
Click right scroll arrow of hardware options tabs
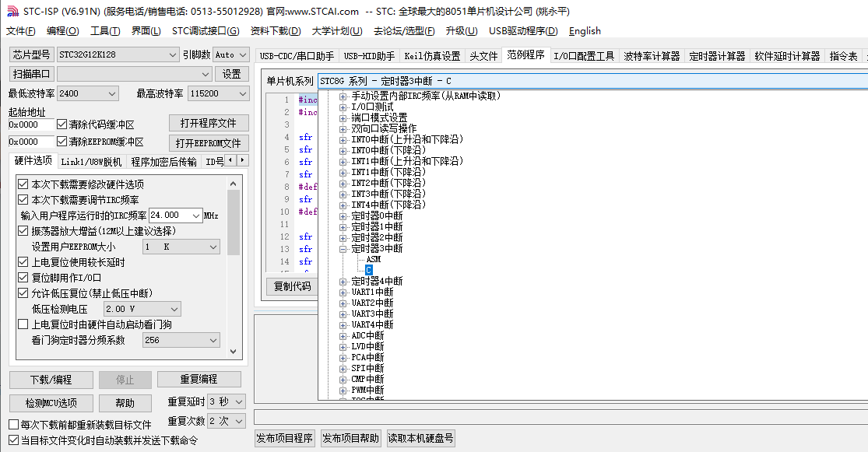[x=243, y=160]
